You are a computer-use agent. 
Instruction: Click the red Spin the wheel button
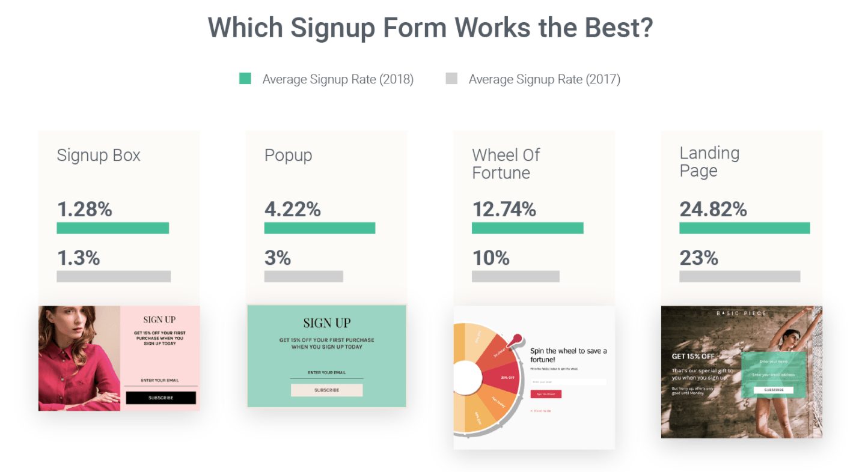pyautogui.click(x=546, y=394)
